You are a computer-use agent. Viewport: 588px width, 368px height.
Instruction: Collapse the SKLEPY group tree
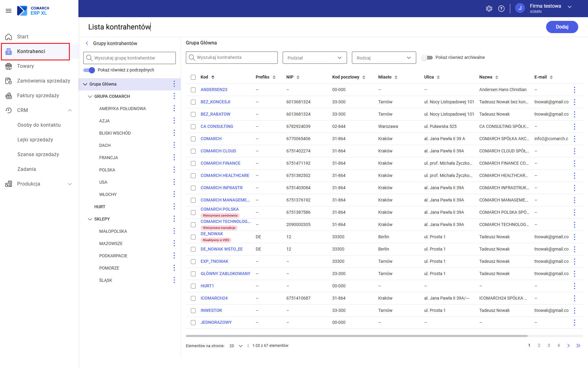click(90, 219)
